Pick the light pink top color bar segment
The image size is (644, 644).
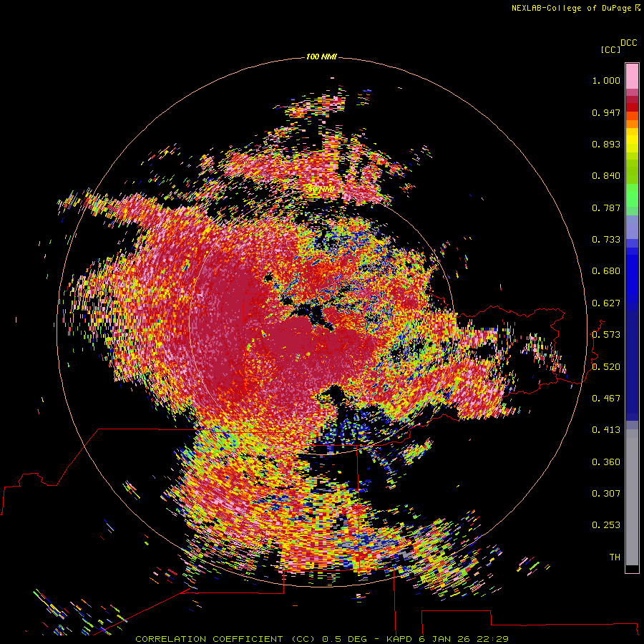pos(632,76)
